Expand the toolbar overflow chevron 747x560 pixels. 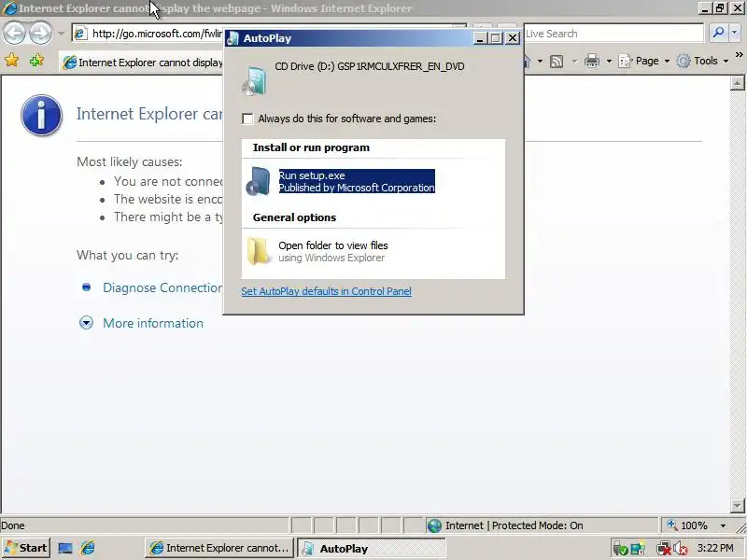pyautogui.click(x=739, y=55)
